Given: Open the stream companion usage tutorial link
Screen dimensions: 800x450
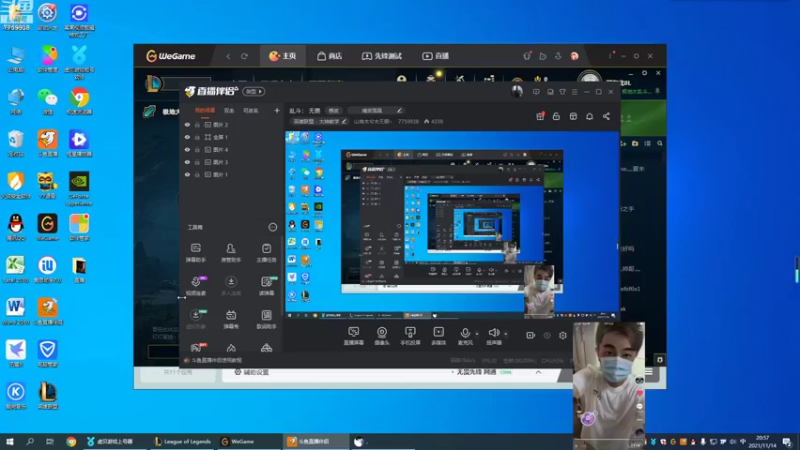Looking at the screenshot, I should point(213,360).
